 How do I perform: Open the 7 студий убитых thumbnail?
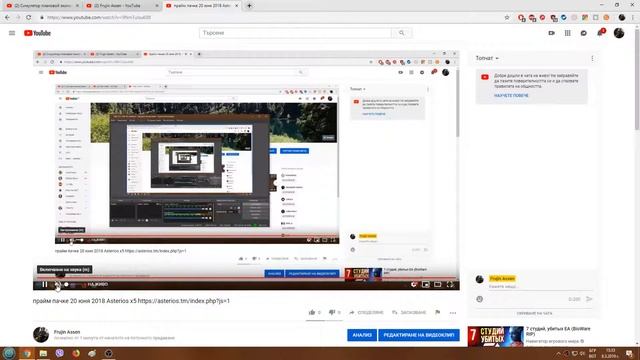(x=496, y=336)
